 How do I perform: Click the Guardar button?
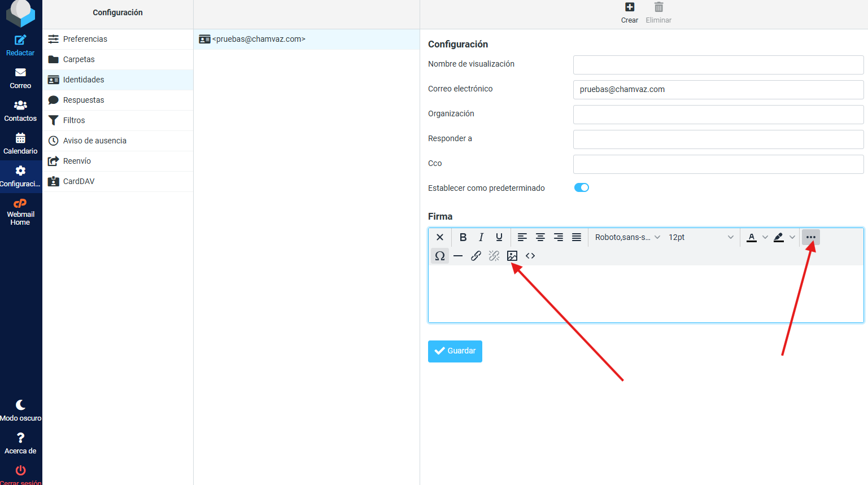tap(455, 351)
